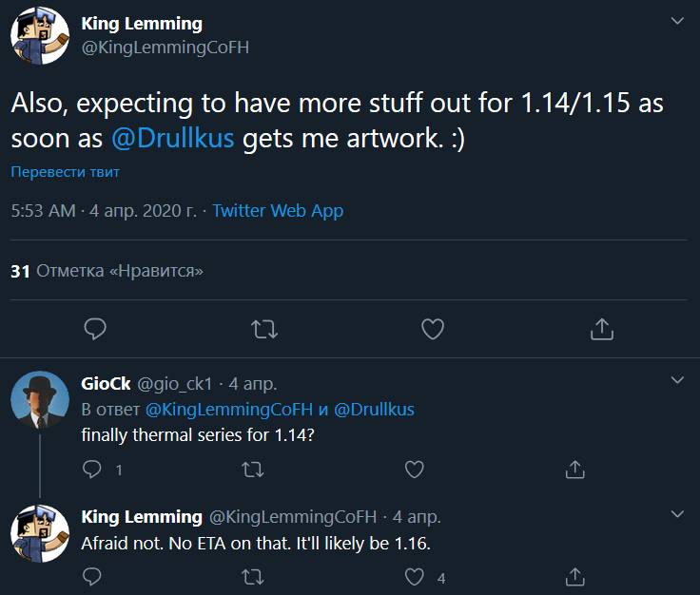Share the main tweet
This screenshot has height=595, width=700.
point(601,329)
